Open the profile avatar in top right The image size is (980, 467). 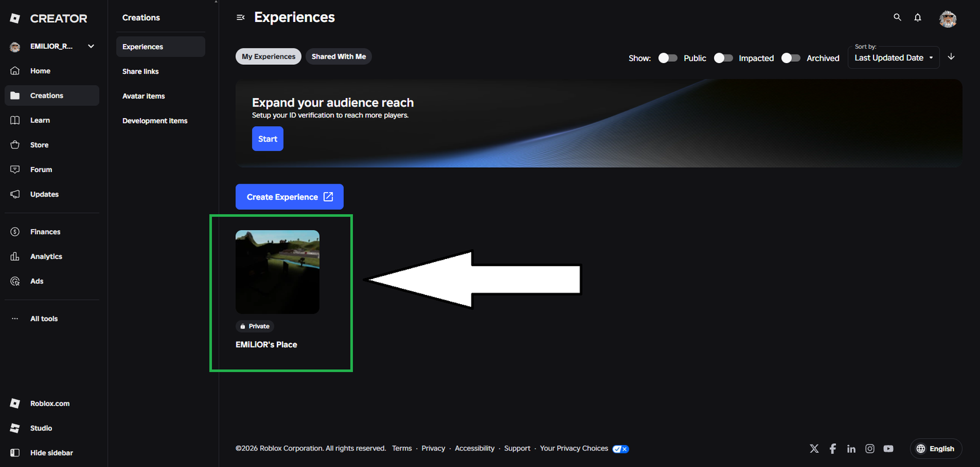[x=948, y=19]
